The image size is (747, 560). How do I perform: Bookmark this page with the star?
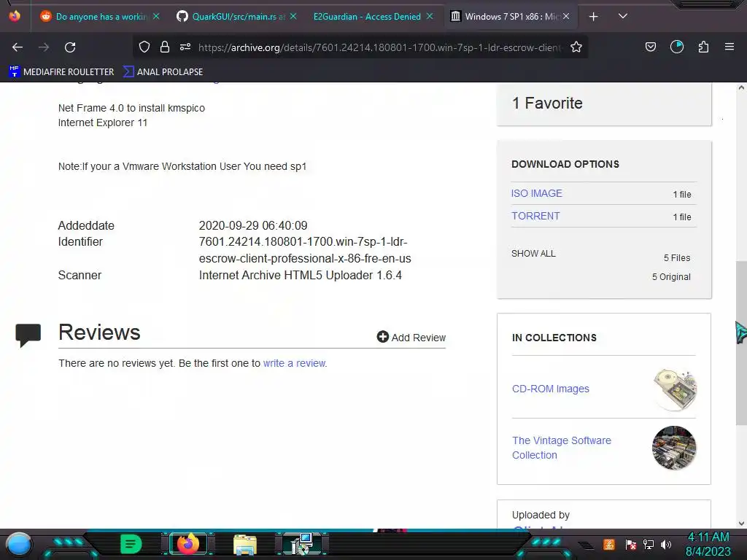click(x=576, y=47)
